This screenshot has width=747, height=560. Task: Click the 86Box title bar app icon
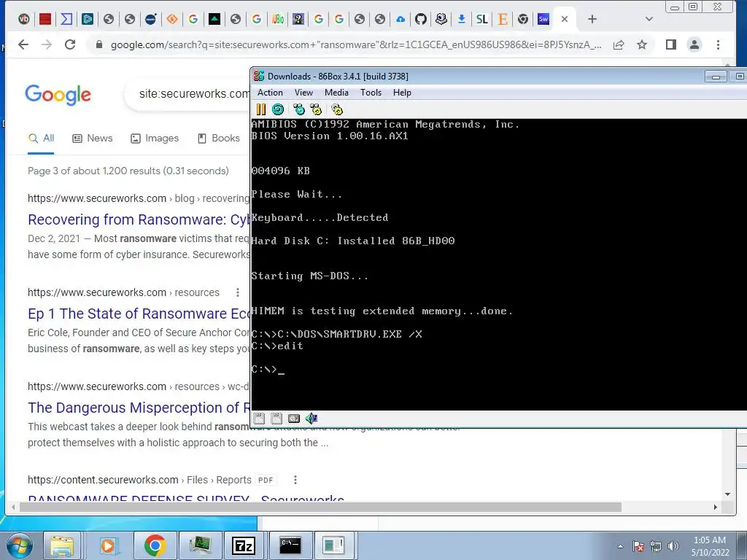259,76
